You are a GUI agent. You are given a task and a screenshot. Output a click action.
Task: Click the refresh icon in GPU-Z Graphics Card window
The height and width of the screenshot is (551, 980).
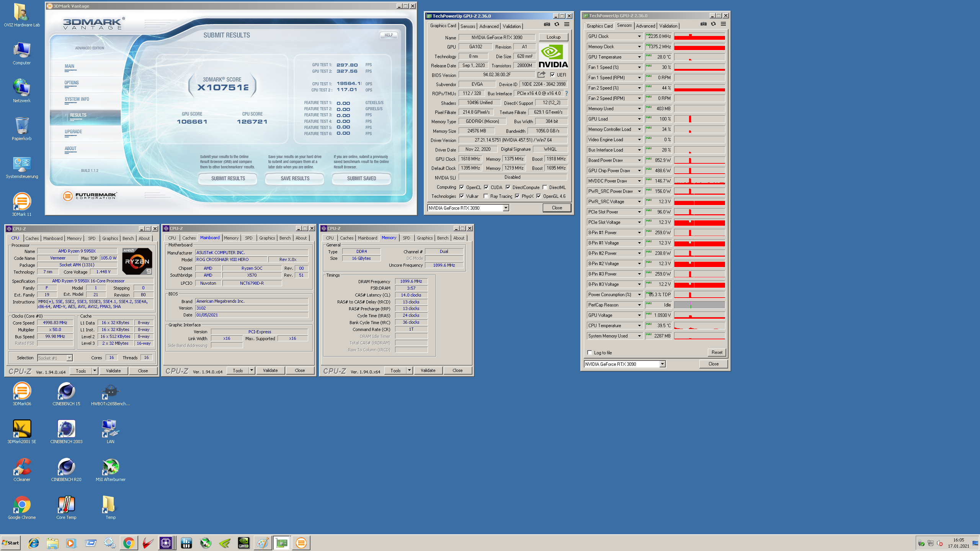557,24
